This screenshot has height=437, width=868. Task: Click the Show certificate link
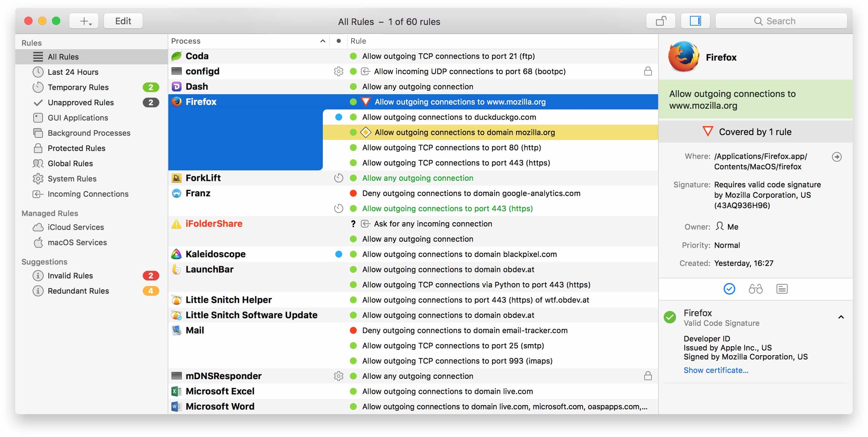(716, 370)
